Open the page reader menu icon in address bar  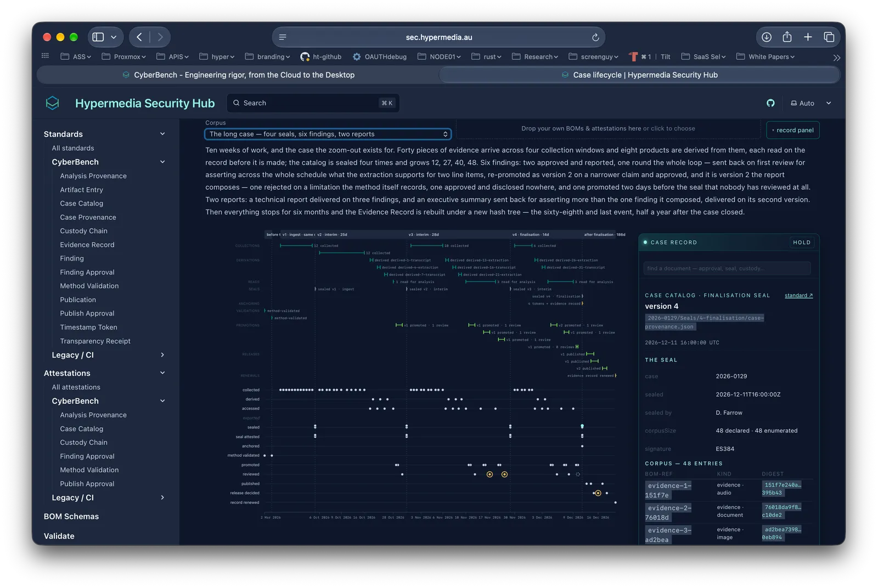click(283, 37)
